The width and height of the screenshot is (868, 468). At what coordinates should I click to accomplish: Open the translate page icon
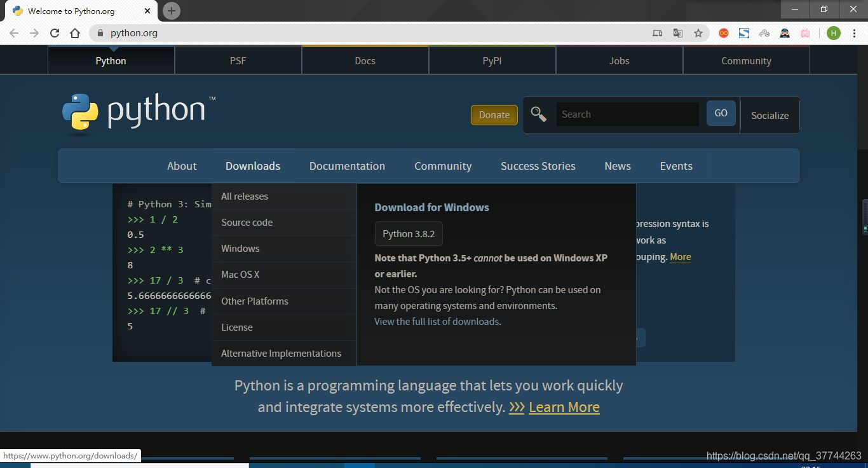[x=678, y=33]
